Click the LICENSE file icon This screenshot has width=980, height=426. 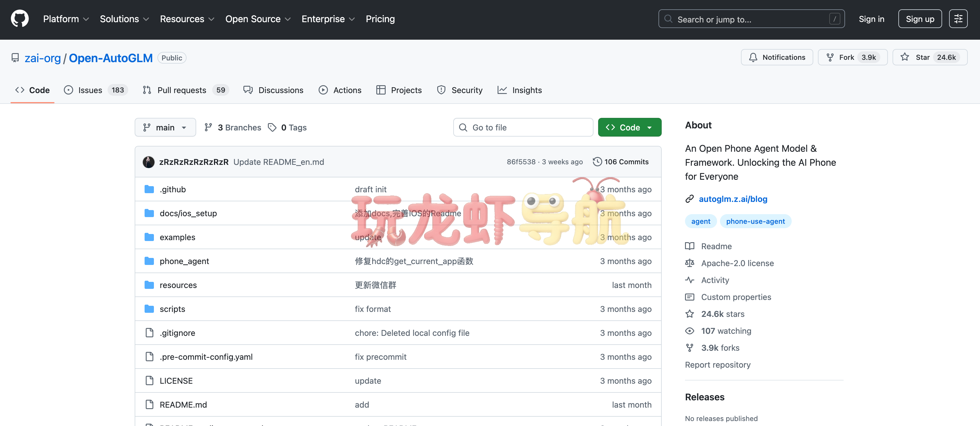coord(150,381)
